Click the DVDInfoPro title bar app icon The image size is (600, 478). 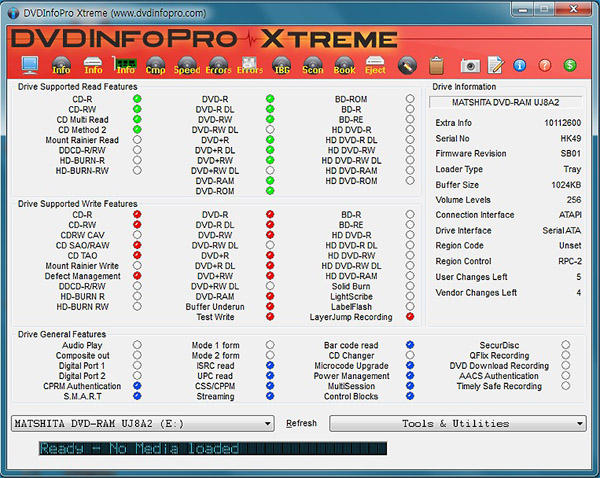tap(13, 13)
